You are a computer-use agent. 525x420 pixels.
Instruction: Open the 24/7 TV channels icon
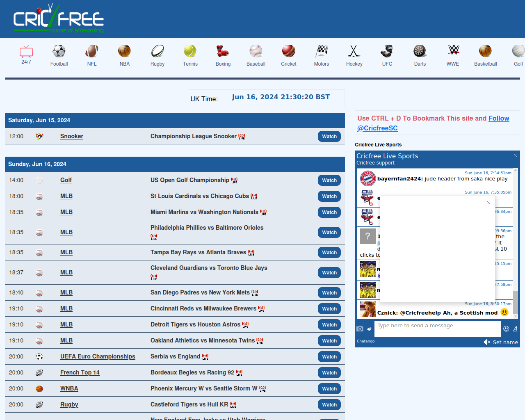26,51
